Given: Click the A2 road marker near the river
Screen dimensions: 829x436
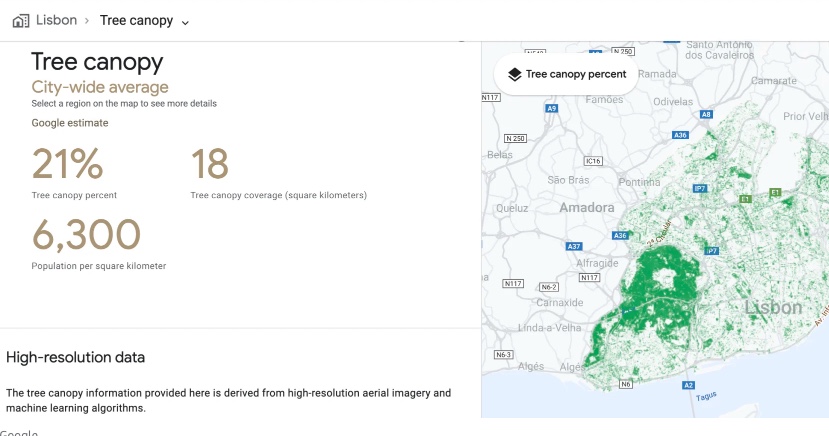Looking at the screenshot, I should [x=688, y=385].
